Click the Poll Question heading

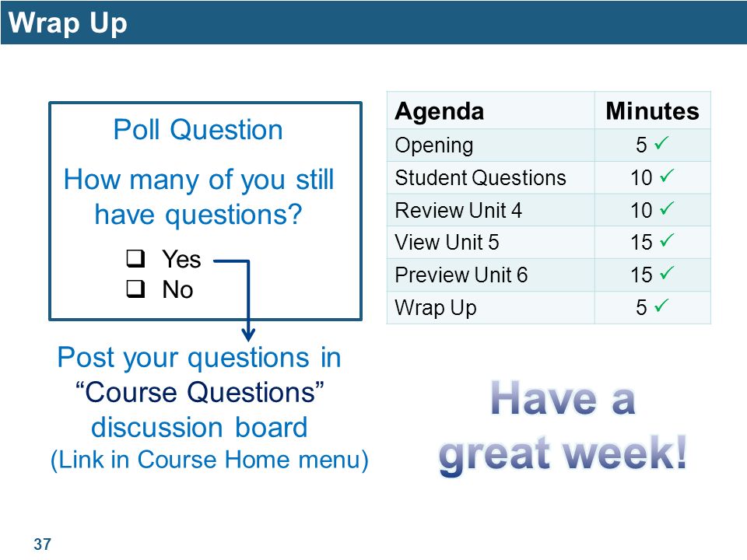(198, 130)
